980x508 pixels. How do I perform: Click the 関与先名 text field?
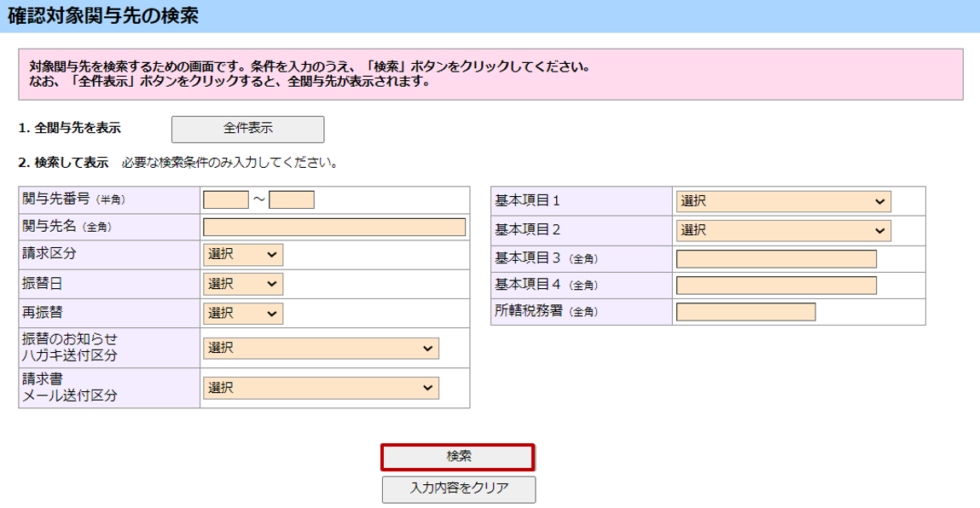[334, 227]
